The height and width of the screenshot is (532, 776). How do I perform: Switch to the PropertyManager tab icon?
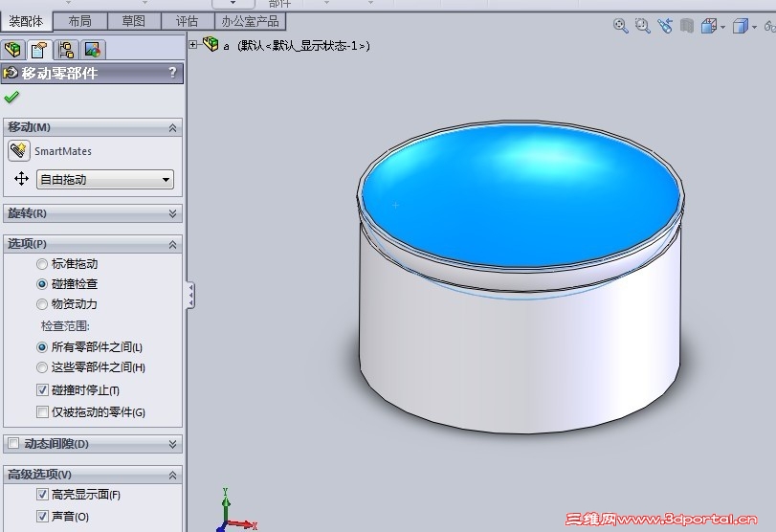click(x=39, y=49)
